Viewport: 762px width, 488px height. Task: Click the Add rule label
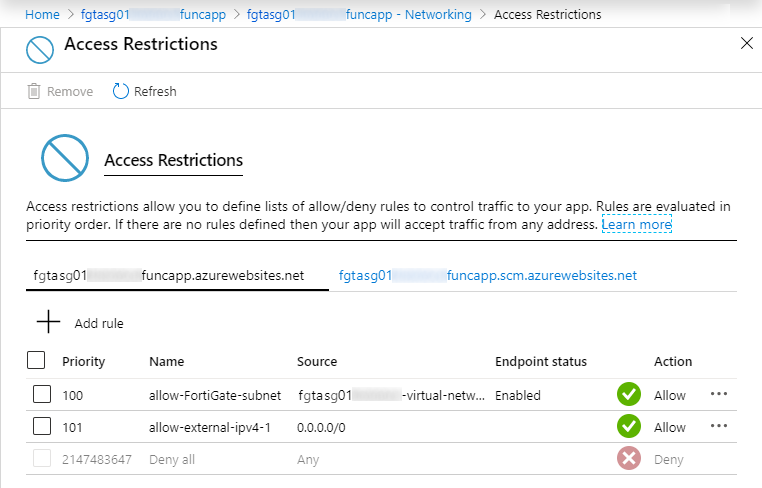(x=99, y=323)
